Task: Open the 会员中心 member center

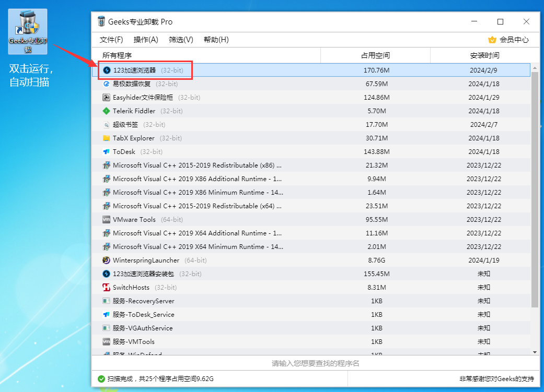Action: [514, 40]
